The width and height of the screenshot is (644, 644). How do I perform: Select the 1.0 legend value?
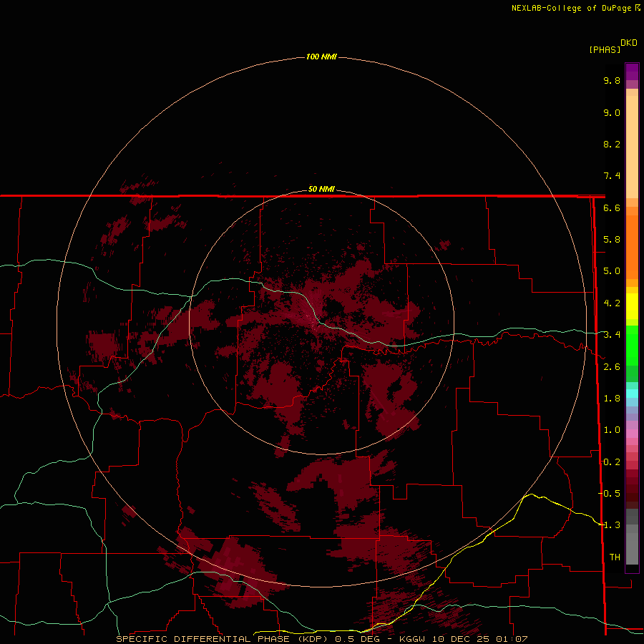[x=612, y=430]
